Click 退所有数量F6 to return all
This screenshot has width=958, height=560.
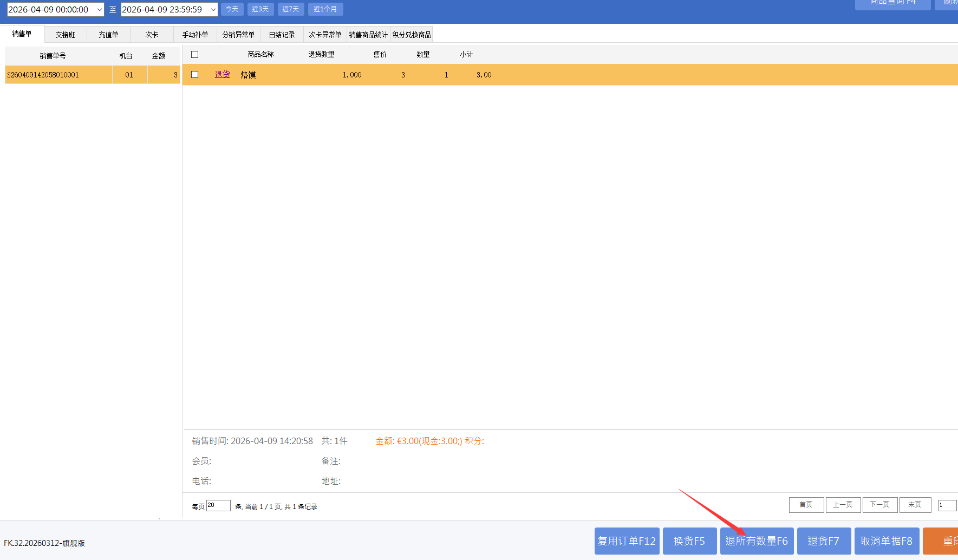757,541
